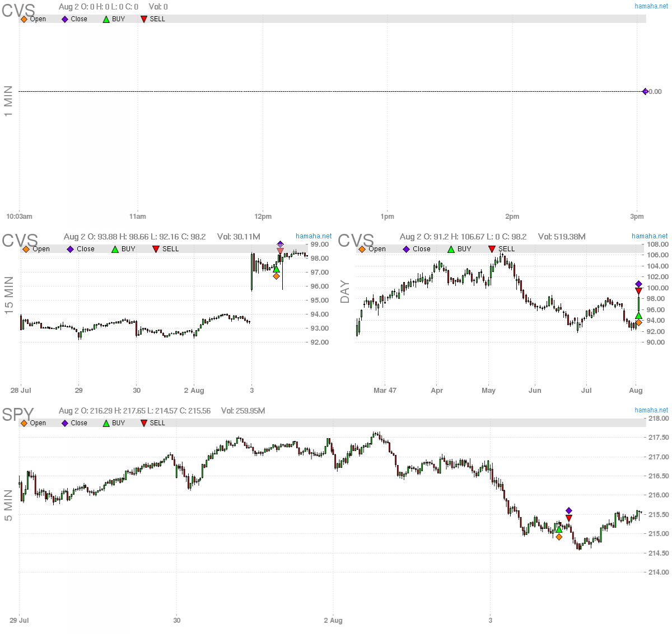Click the '90.00' price on CVS DAY axis
This screenshot has width=672, height=634.
(x=656, y=342)
